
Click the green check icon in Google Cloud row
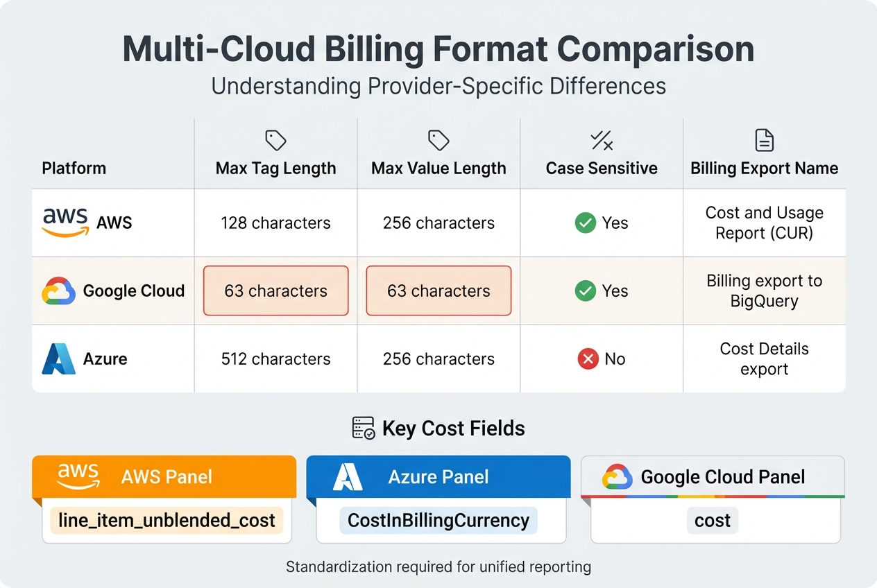coord(586,291)
